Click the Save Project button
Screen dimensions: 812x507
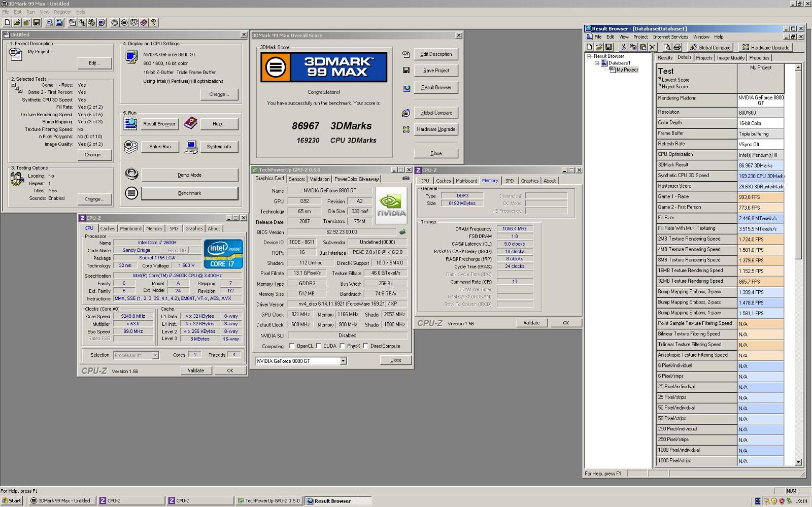pyautogui.click(x=436, y=71)
